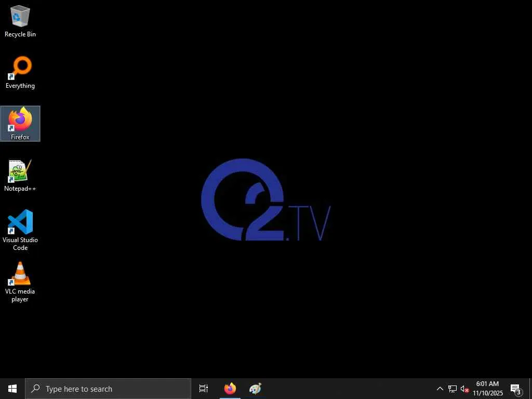Open the Action Center notifications

(x=516, y=389)
